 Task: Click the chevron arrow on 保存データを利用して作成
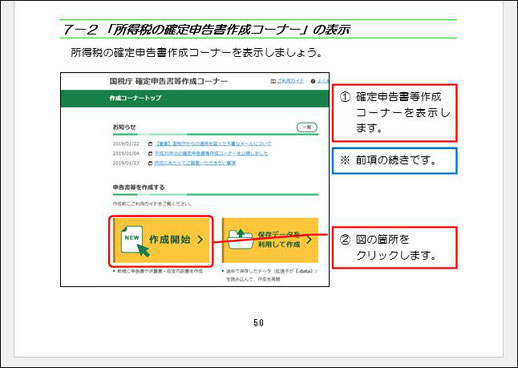309,240
